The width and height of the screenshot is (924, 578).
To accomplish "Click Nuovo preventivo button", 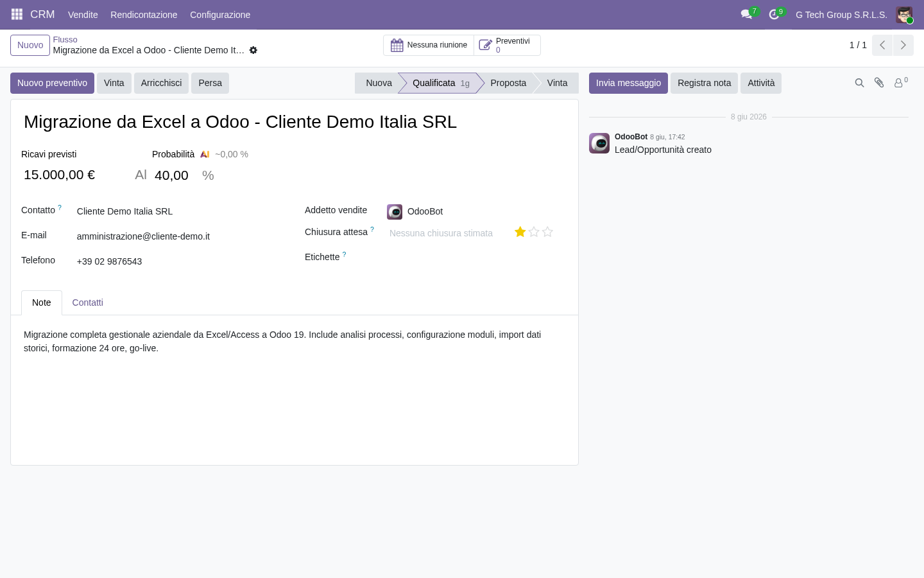I will point(52,83).
